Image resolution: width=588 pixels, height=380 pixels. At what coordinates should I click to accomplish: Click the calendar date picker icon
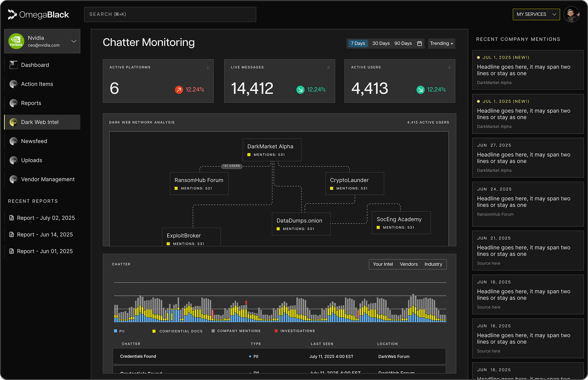click(419, 43)
